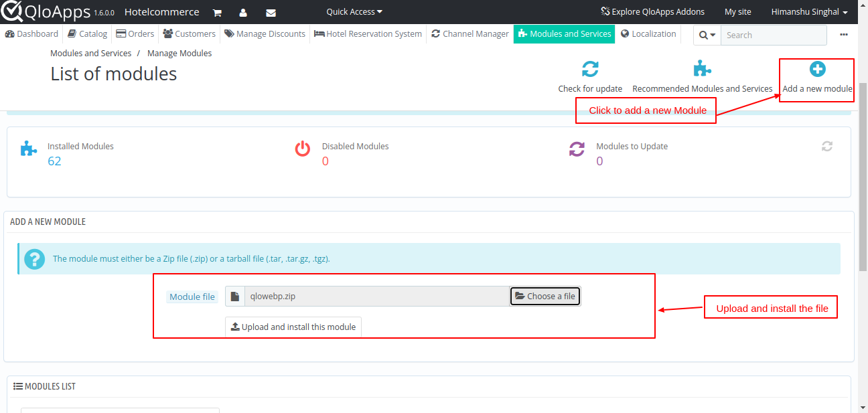
Task: Click the Module file label
Action: [x=192, y=297]
